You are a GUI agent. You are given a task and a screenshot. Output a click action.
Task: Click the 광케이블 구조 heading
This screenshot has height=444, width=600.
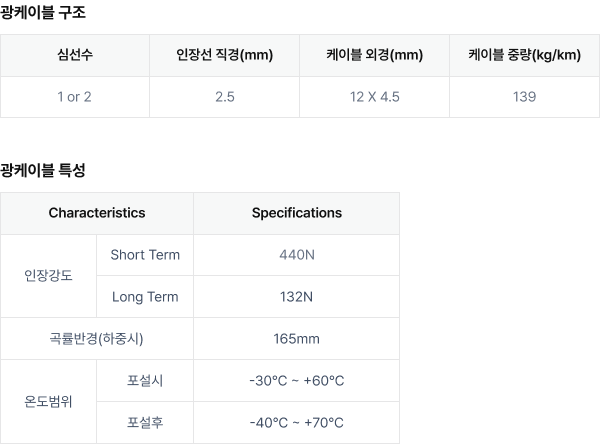(42, 13)
